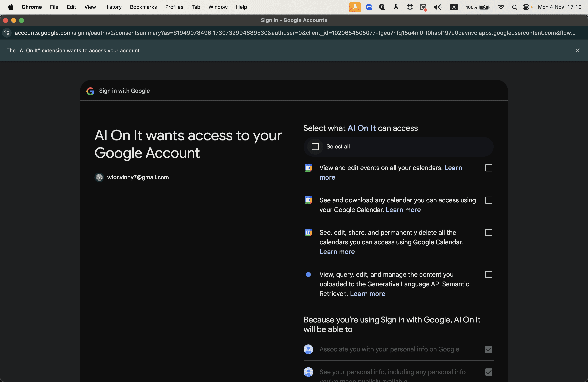Enable 'See and download any calendar' permission
Screen dimensions: 588x382
489,200
